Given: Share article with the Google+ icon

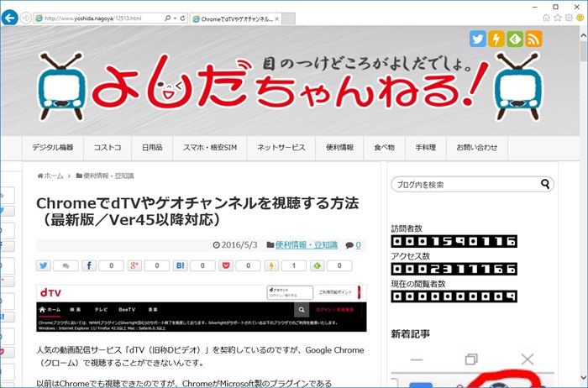Looking at the screenshot, I should pyautogui.click(x=134, y=265).
